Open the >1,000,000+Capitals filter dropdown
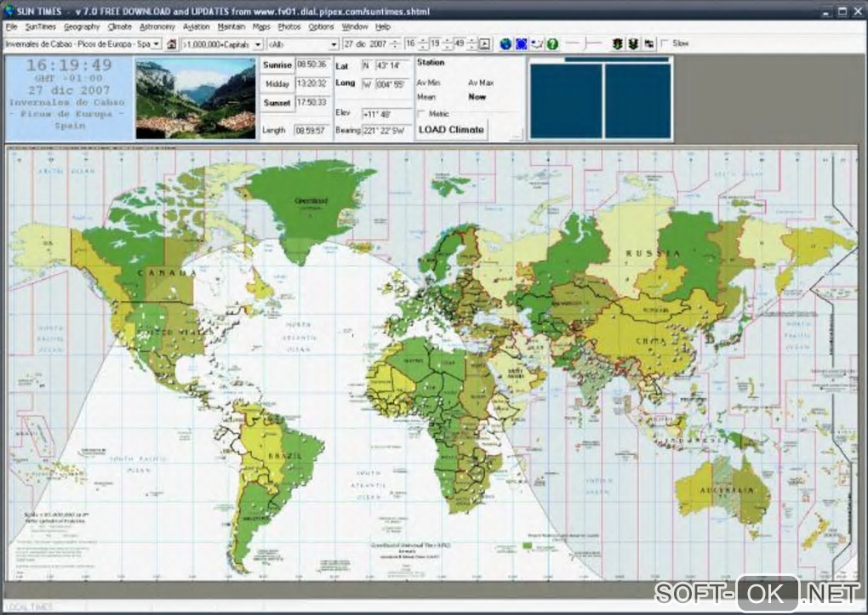The width and height of the screenshot is (868, 615). point(257,43)
